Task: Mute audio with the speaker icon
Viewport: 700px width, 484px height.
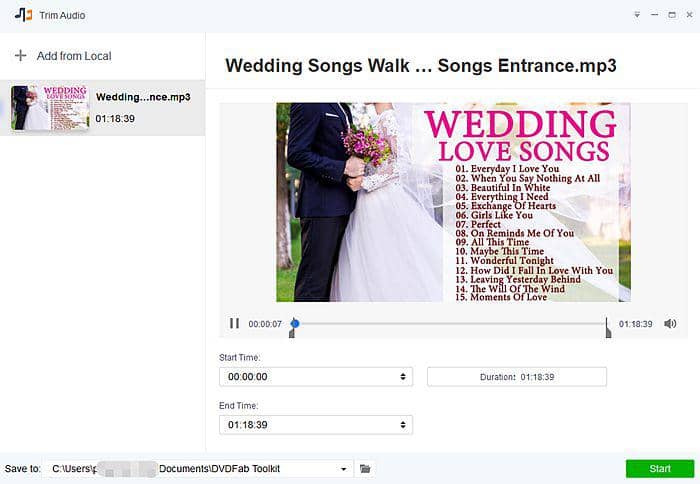Action: coord(670,324)
